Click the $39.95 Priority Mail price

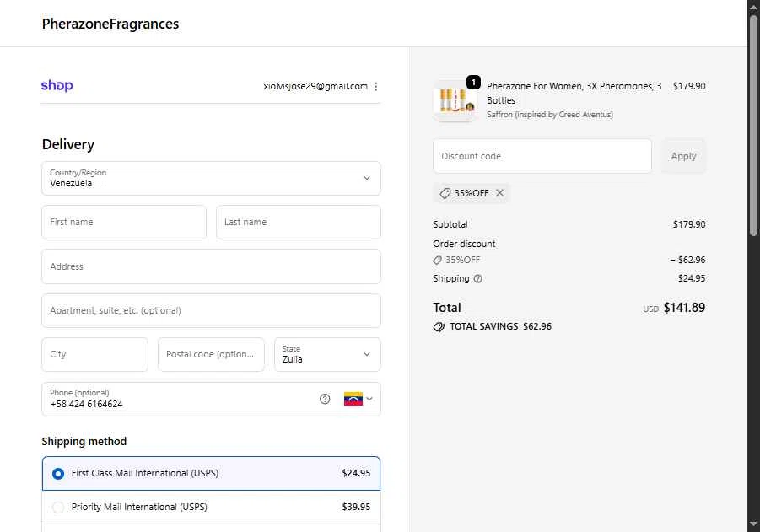pos(356,507)
